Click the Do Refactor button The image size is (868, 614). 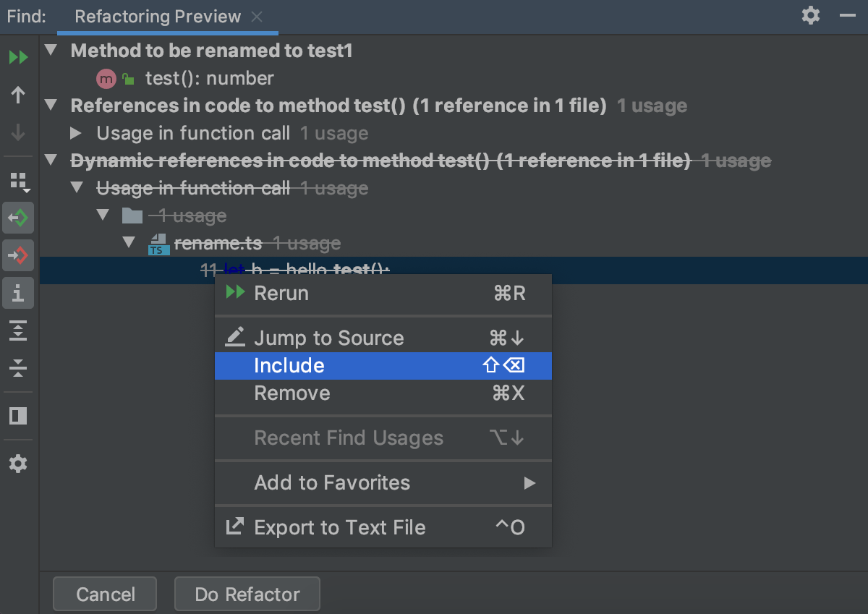(247, 594)
